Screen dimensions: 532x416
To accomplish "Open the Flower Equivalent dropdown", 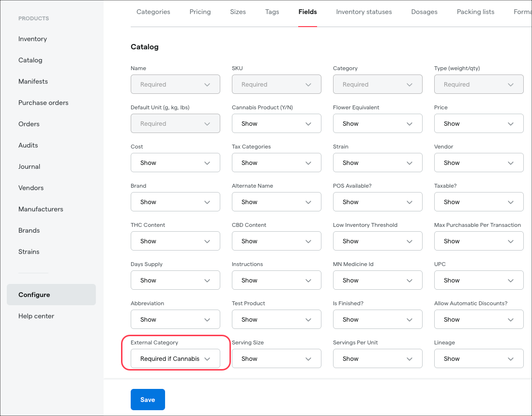I will click(378, 124).
